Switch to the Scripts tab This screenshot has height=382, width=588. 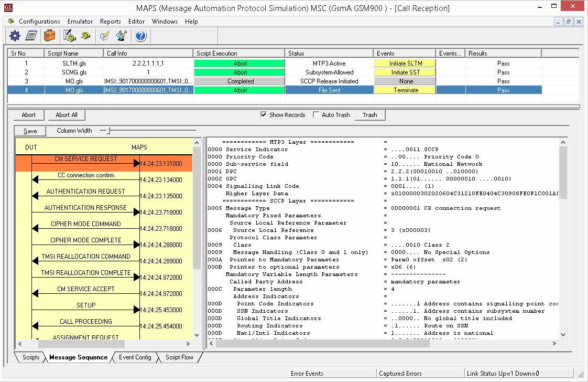coord(31,357)
